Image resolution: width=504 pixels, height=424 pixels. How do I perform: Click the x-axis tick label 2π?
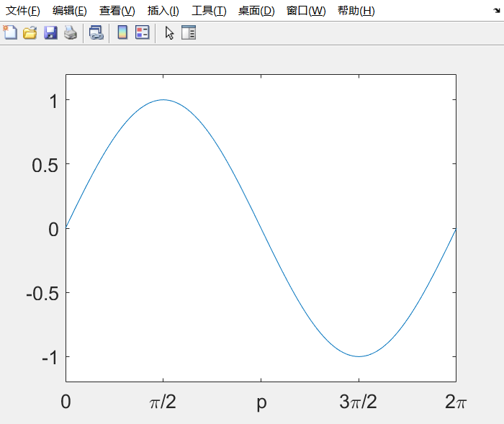456,402
